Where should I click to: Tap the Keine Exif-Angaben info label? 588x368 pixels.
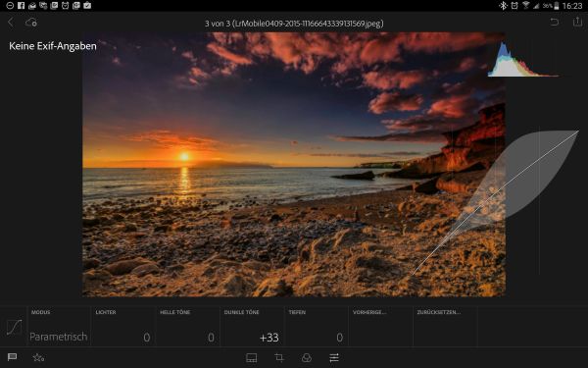point(53,46)
